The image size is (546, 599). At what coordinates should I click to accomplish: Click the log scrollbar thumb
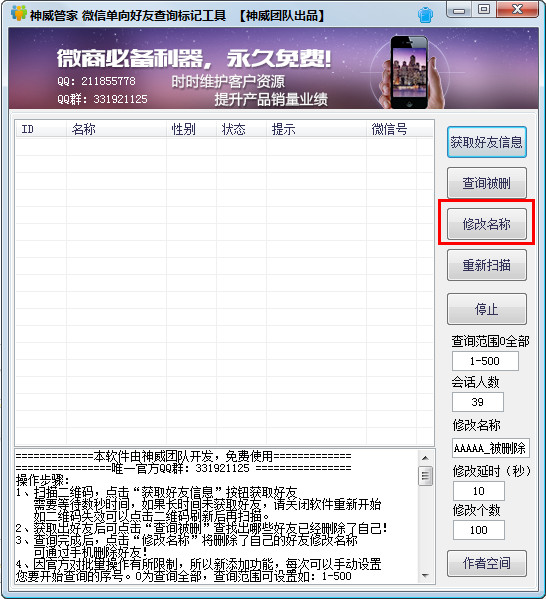(426, 476)
